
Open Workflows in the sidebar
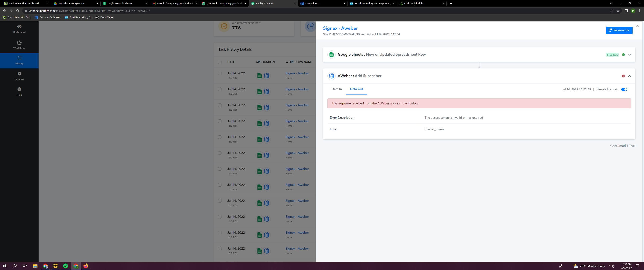19,45
